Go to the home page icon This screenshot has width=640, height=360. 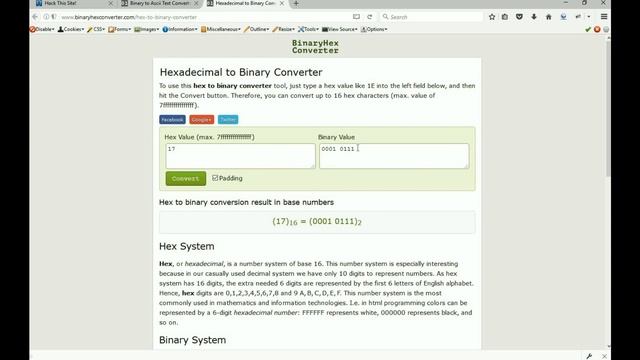[x=549, y=17]
